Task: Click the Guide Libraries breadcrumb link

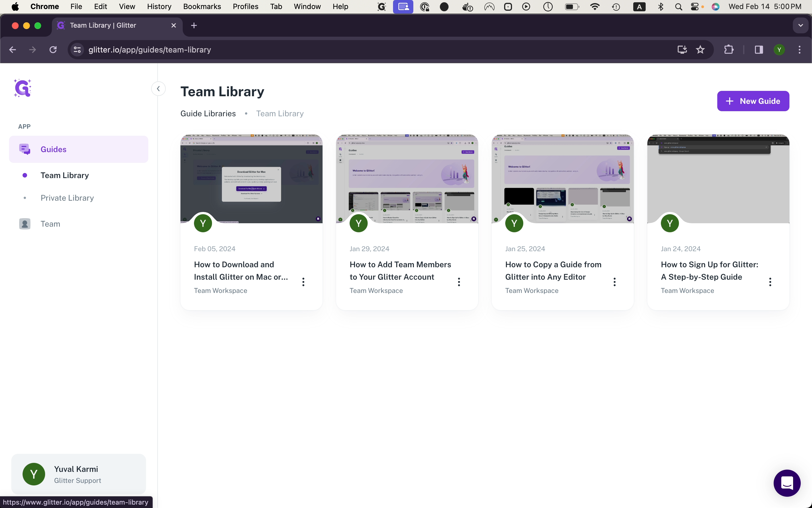Action: tap(208, 113)
